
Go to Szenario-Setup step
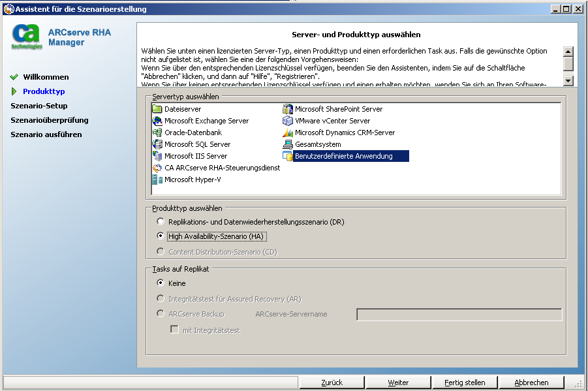pyautogui.click(x=39, y=106)
